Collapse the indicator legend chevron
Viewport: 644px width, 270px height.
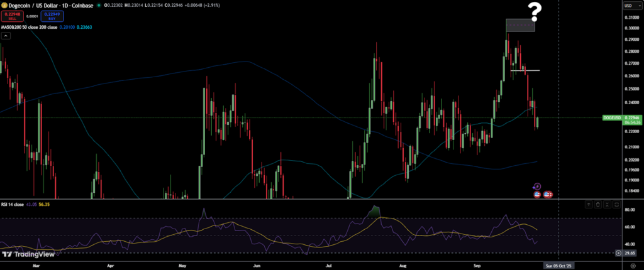point(6,35)
